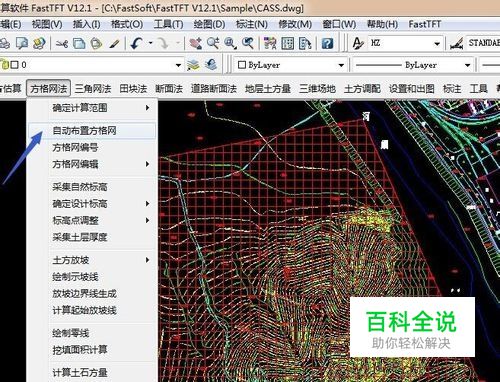
Task: Click the print preview icon
Action: point(22,43)
